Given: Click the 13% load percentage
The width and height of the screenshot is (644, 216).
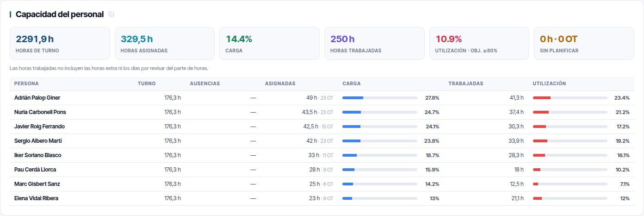Looking at the screenshot, I should pyautogui.click(x=434, y=198).
